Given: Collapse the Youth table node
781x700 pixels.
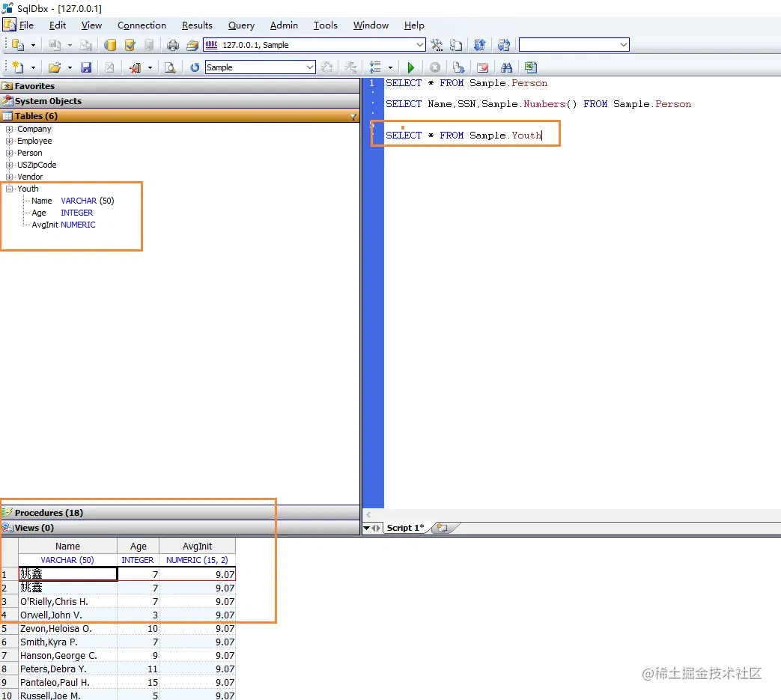Looking at the screenshot, I should [x=10, y=189].
